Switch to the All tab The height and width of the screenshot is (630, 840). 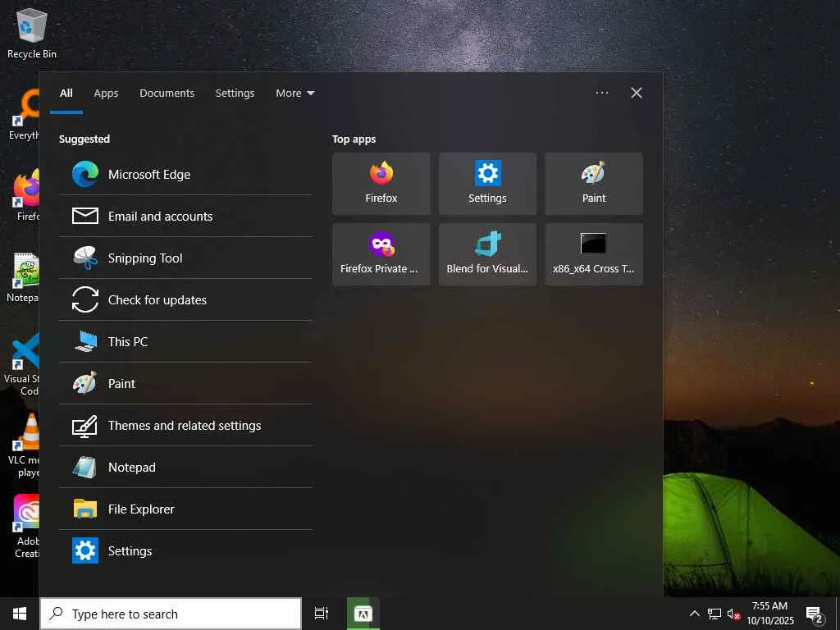tap(66, 94)
